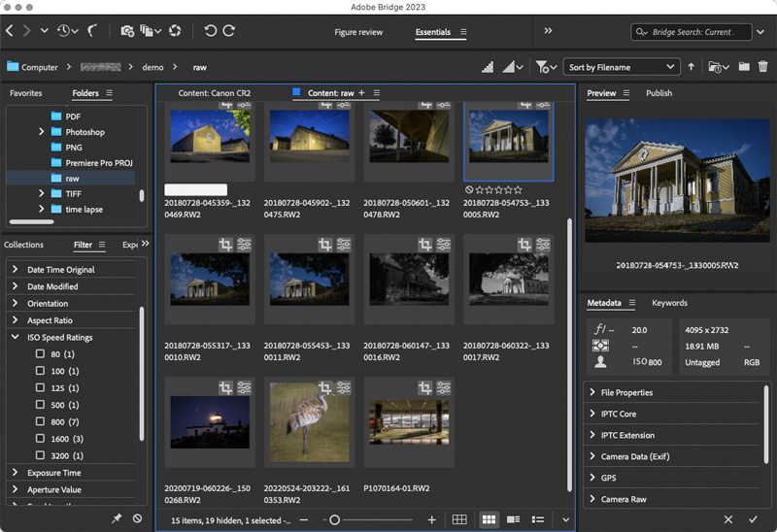Click blue label swatch on Content: raw tab
This screenshot has width=777, height=532.
[x=297, y=91]
